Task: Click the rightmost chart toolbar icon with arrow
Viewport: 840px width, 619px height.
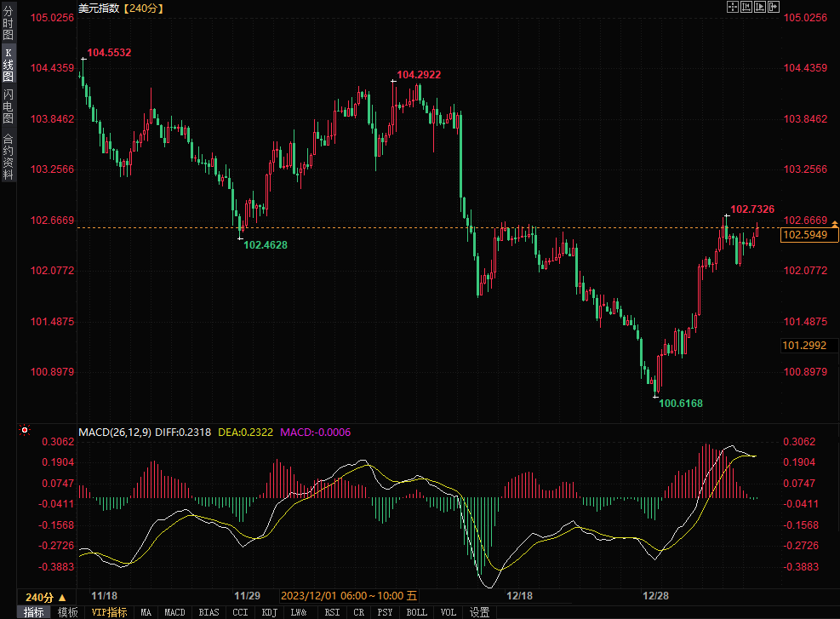Action: click(774, 7)
